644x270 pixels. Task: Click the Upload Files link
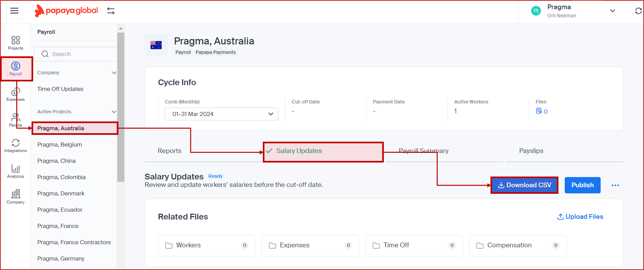coord(580,217)
